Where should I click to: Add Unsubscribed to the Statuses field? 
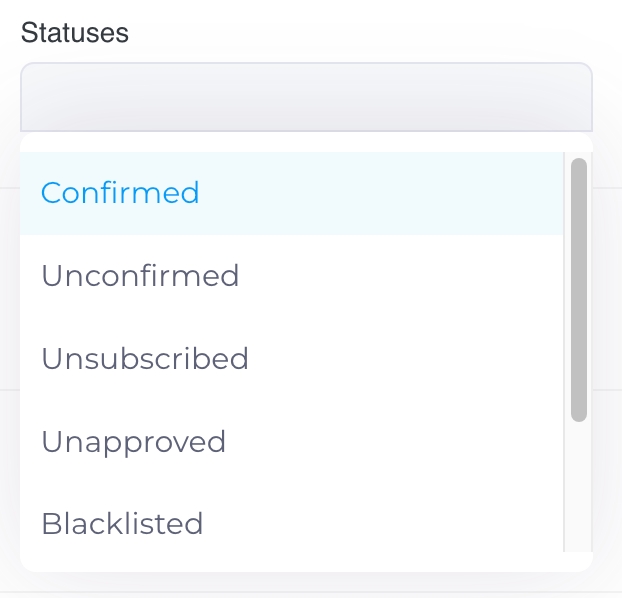pyautogui.click(x=145, y=359)
